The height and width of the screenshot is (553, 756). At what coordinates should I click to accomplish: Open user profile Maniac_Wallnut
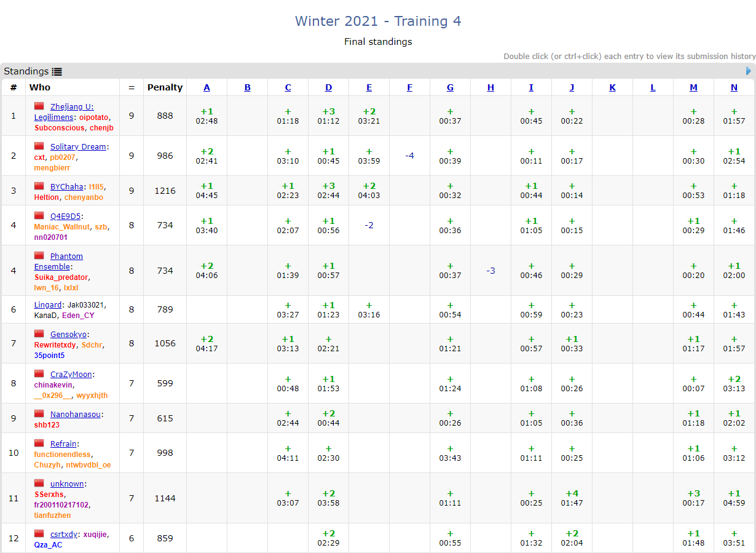click(x=62, y=227)
